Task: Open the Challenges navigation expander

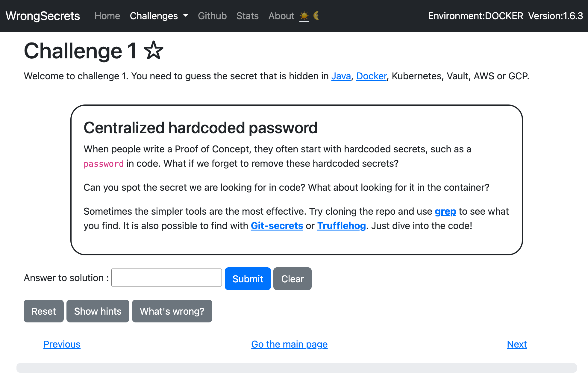Action: (x=185, y=16)
